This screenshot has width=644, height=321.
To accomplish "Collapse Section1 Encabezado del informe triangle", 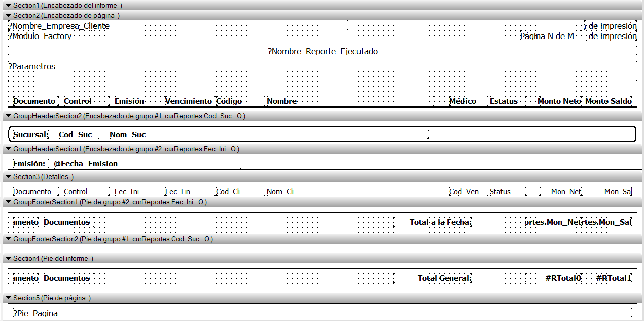I will click(x=8, y=5).
